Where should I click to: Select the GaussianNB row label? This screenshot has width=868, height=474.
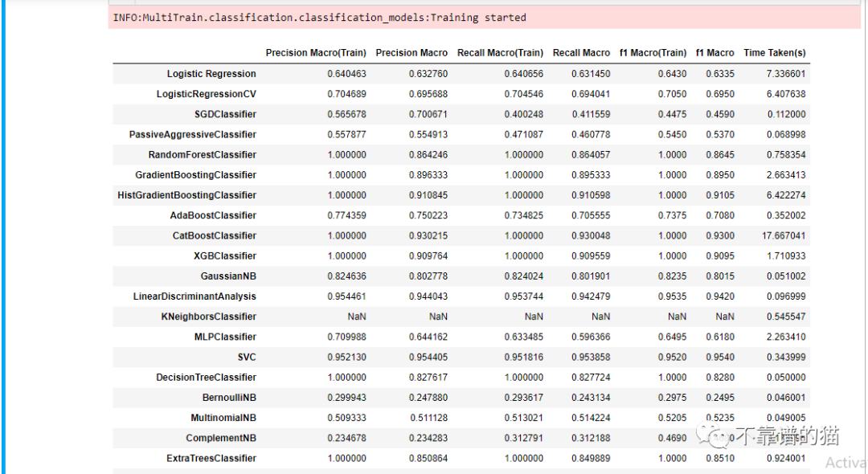(228, 276)
